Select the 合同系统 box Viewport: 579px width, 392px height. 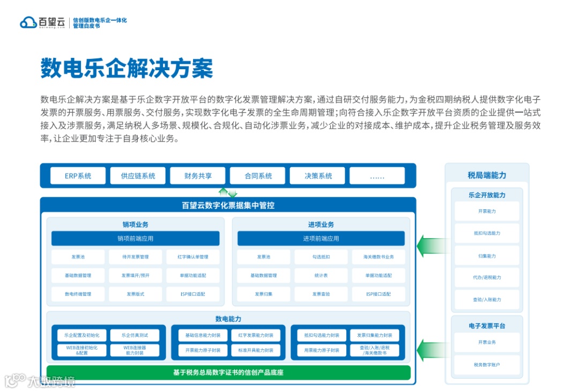tap(258, 176)
